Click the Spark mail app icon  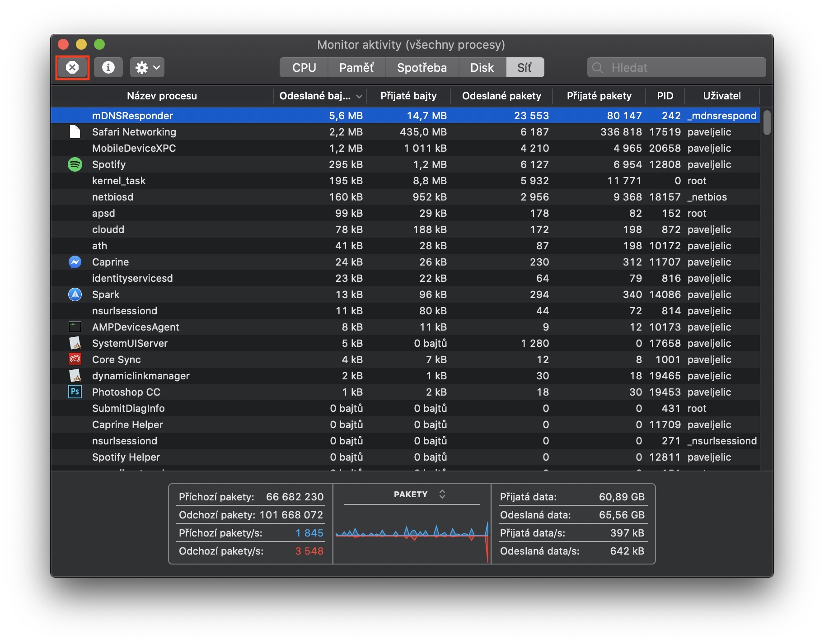pos(75,294)
